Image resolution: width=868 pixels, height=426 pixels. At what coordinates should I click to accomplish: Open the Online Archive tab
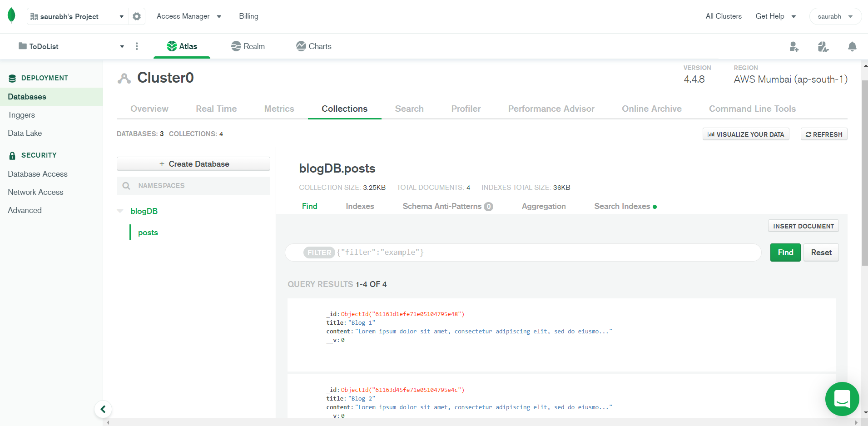[652, 109]
